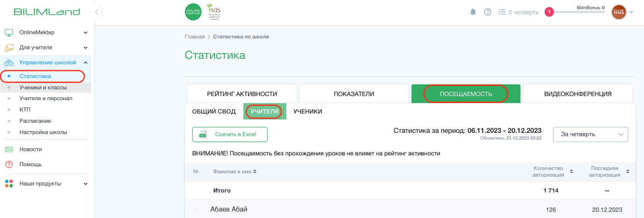The width and height of the screenshot is (644, 218).
Task: Click the quarter list icon in the header
Action: pos(502,12)
